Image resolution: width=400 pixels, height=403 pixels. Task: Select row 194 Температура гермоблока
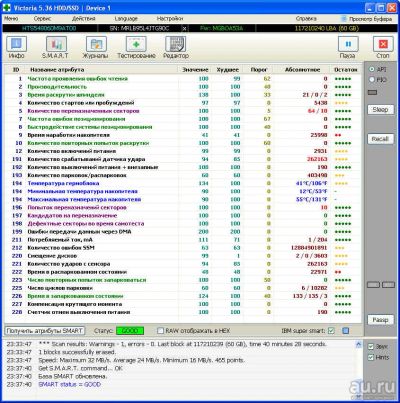click(x=183, y=183)
